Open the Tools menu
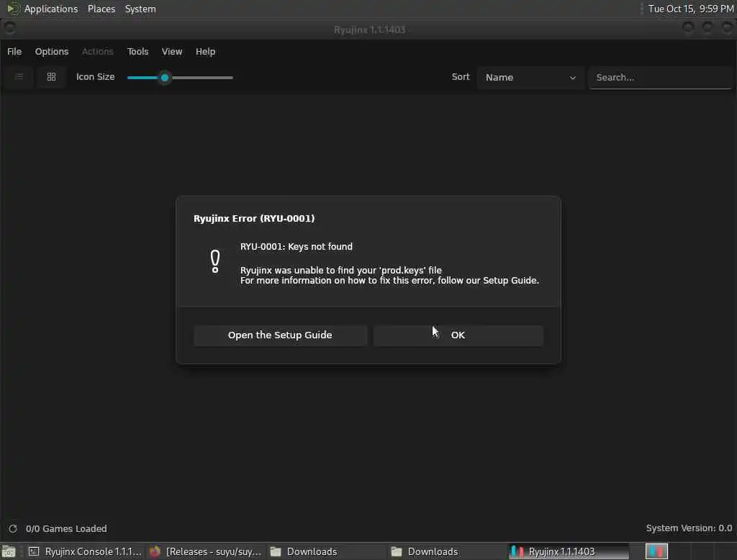 [x=137, y=52]
